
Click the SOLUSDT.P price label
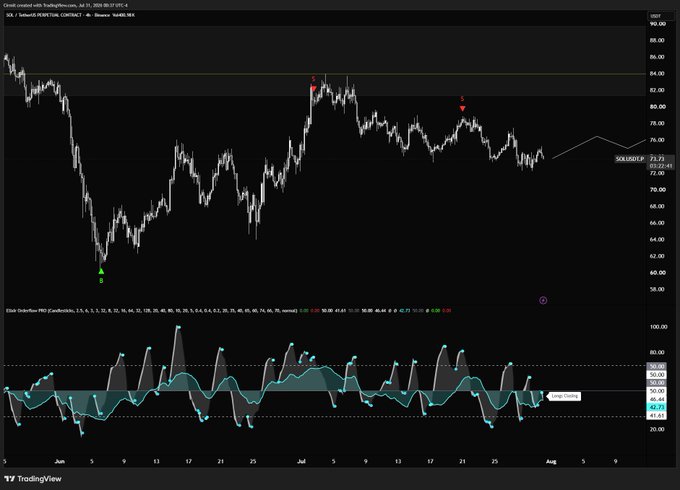(x=630, y=159)
